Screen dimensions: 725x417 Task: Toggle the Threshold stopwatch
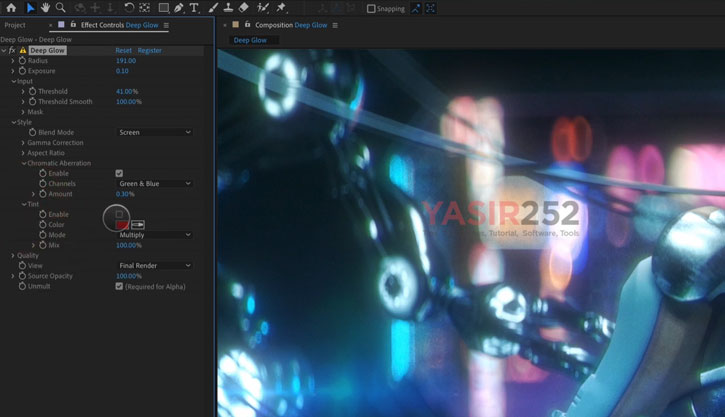tap(32, 91)
